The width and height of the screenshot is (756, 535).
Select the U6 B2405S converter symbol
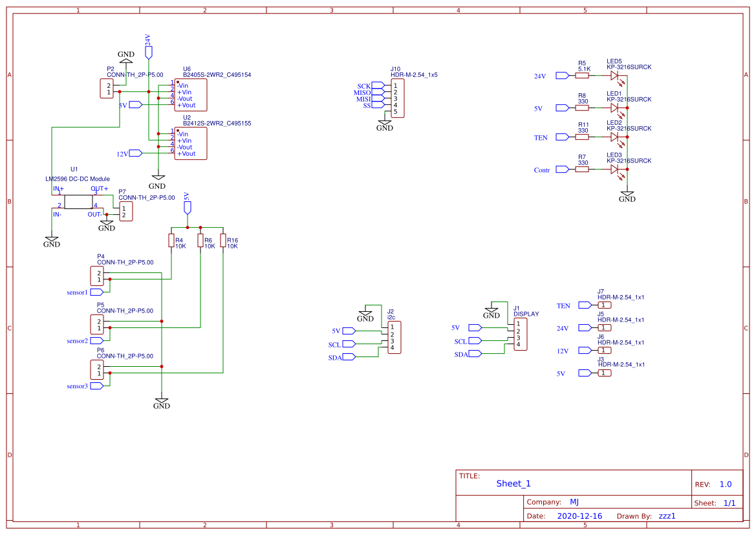(190, 95)
